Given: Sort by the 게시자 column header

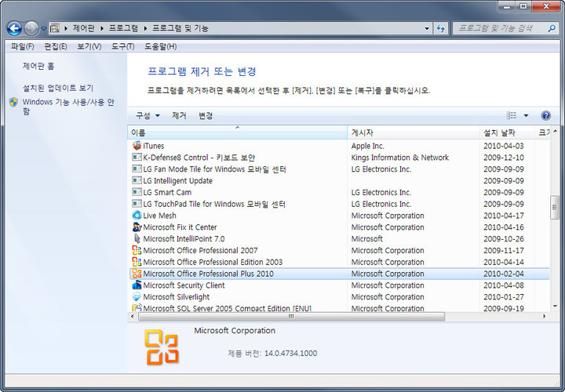Looking at the screenshot, I should 414,132.
